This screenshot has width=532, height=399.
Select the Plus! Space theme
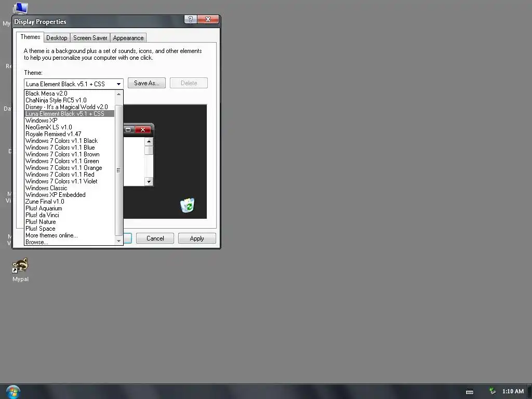(70, 229)
